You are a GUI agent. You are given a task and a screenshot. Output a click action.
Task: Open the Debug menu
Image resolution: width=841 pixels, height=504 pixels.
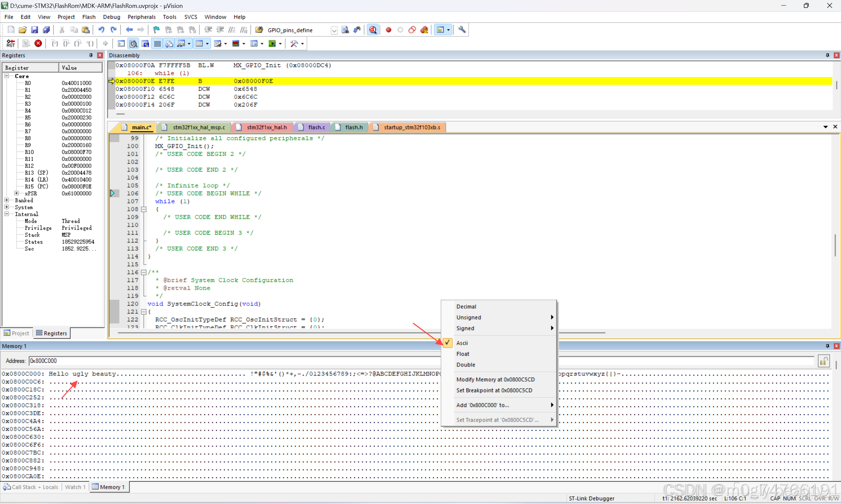(x=111, y=17)
